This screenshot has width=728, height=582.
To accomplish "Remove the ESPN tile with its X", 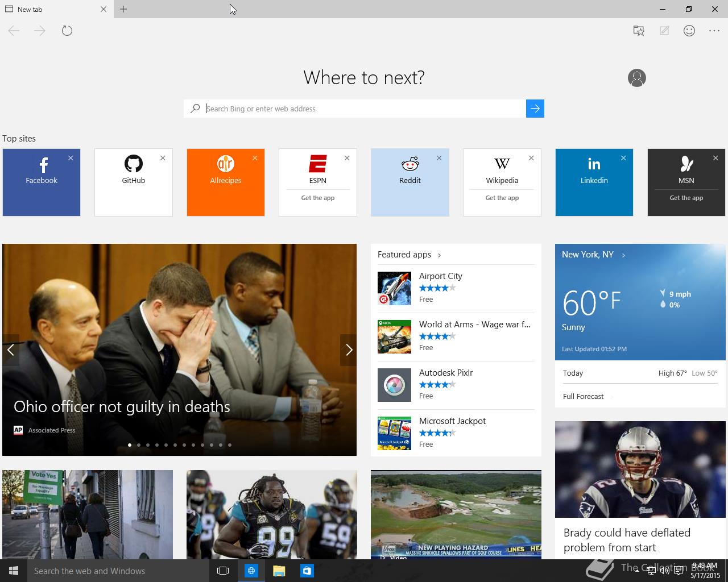I will pos(347,158).
